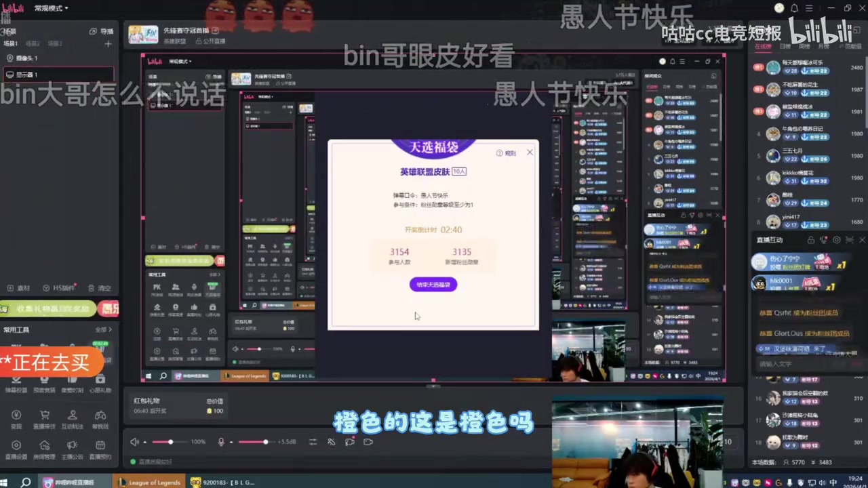The height and width of the screenshot is (488, 868).
Task: Open 直播设置 in the tools panel
Action: pyautogui.click(x=16, y=448)
